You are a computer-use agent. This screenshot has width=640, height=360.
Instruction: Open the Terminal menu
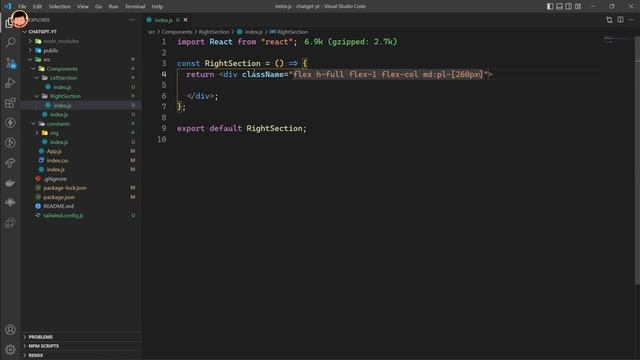[x=135, y=6]
